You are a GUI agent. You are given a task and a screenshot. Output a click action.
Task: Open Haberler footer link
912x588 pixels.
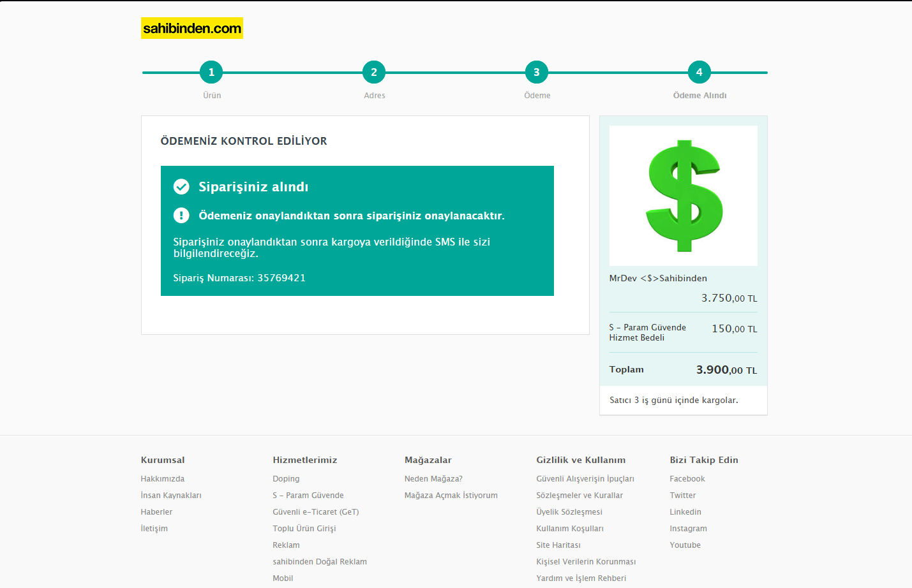[x=156, y=512]
